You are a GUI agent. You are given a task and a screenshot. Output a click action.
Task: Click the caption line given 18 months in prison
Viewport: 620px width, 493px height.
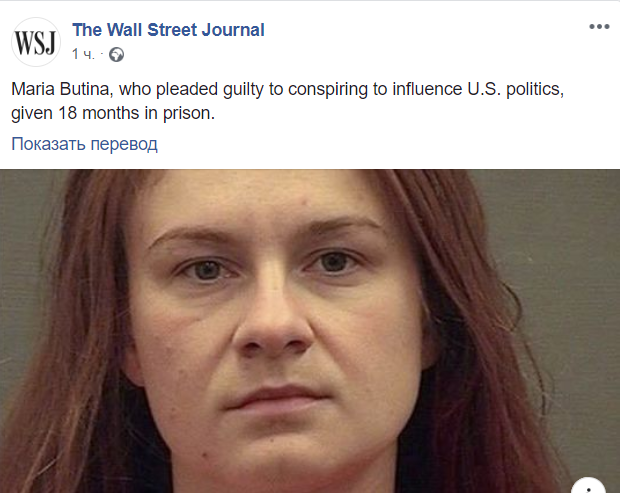[x=113, y=113]
